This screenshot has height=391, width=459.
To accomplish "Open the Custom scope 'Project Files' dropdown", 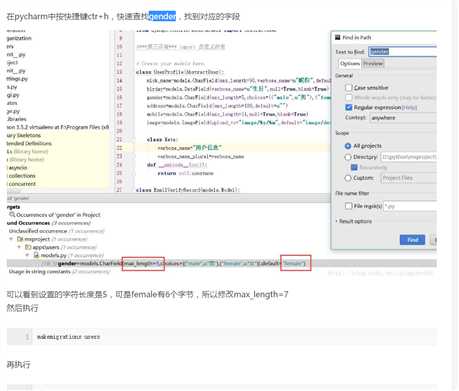I will click(x=408, y=178).
